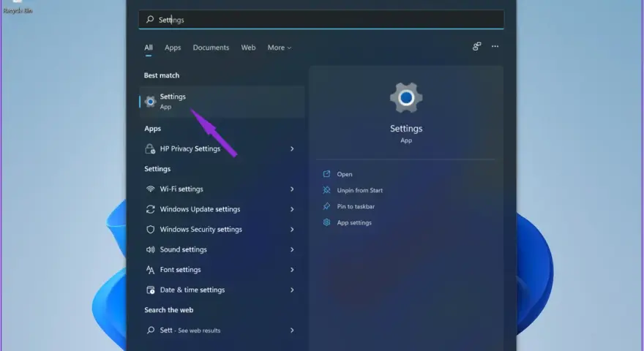Open HP Privacy Settings result
This screenshot has width=644, height=351.
coord(222,148)
